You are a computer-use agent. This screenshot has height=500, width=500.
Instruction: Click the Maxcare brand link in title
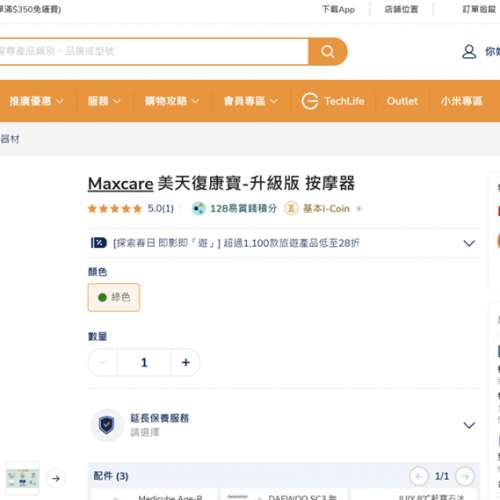tap(121, 184)
